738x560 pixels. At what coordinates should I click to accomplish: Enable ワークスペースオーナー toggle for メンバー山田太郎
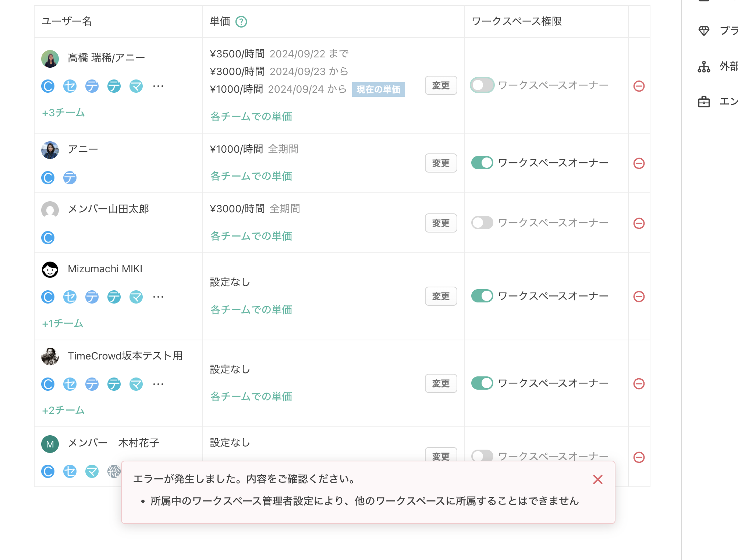(x=482, y=223)
